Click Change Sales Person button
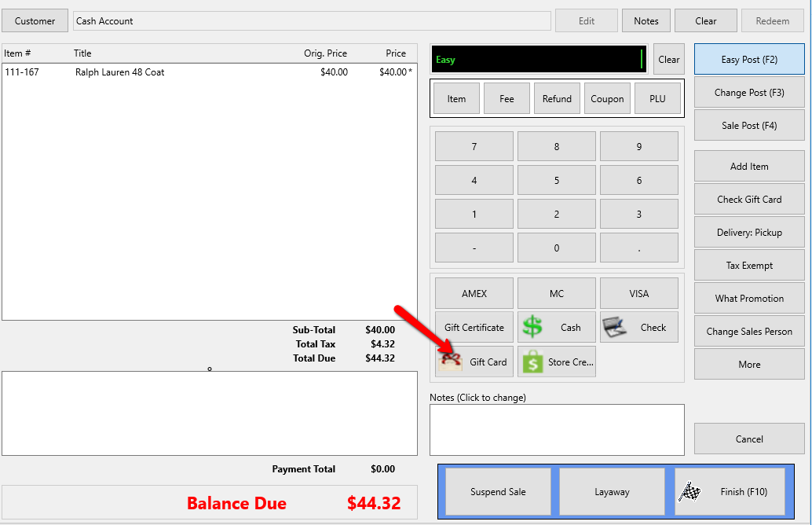The width and height of the screenshot is (812, 525). click(x=749, y=331)
